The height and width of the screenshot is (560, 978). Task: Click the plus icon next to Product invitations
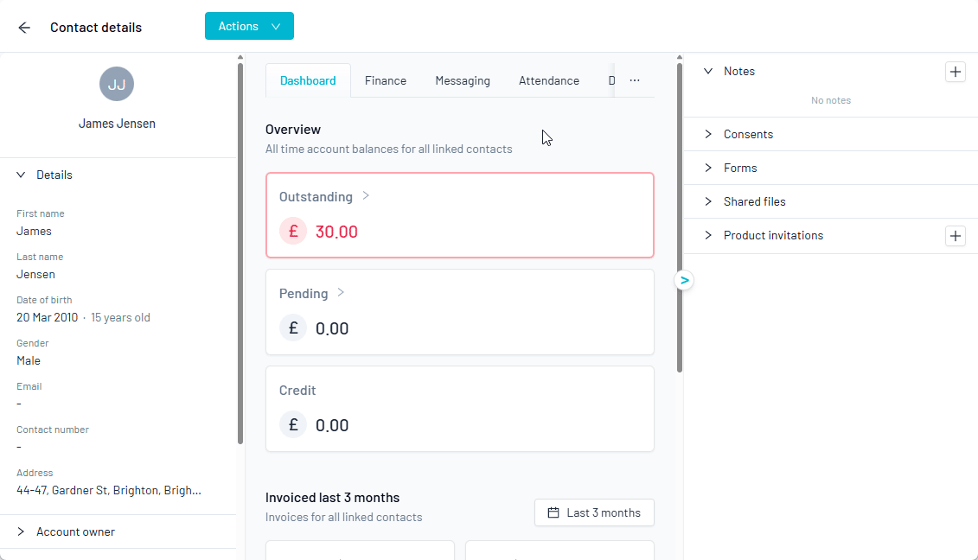point(955,235)
